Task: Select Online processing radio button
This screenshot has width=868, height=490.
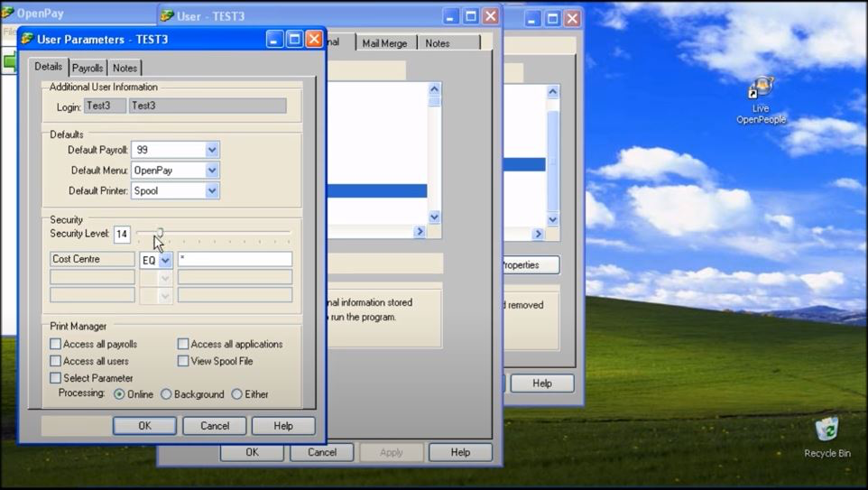Action: 119,394
